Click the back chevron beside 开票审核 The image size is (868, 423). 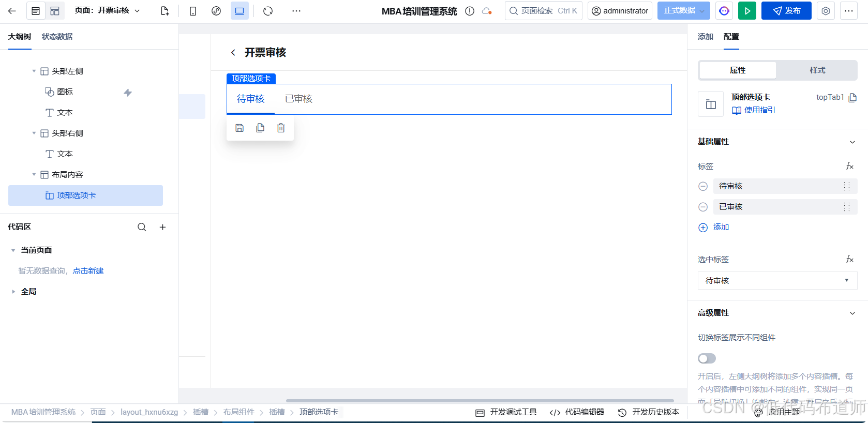click(x=233, y=52)
